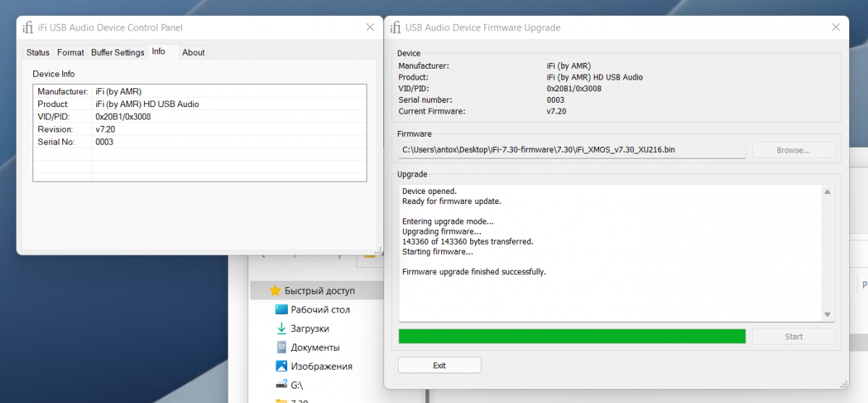Open the Изображения folder label
Screen dimensions: 868x403
coord(322,366)
